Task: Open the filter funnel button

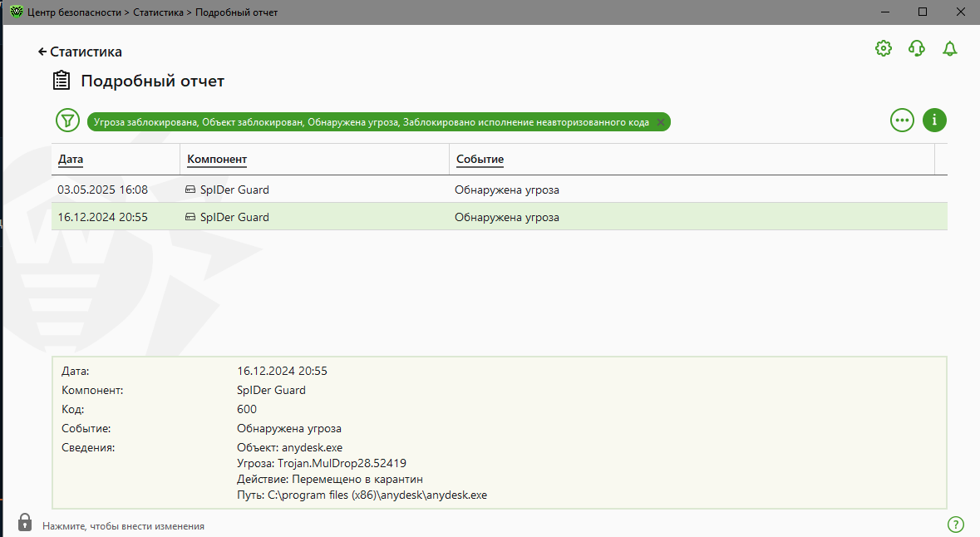Action: tap(67, 120)
